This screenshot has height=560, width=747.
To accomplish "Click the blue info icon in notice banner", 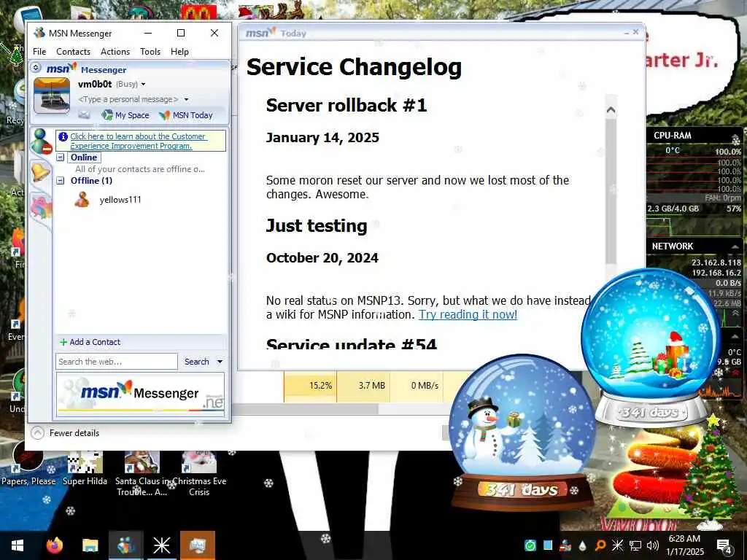I will coord(63,136).
